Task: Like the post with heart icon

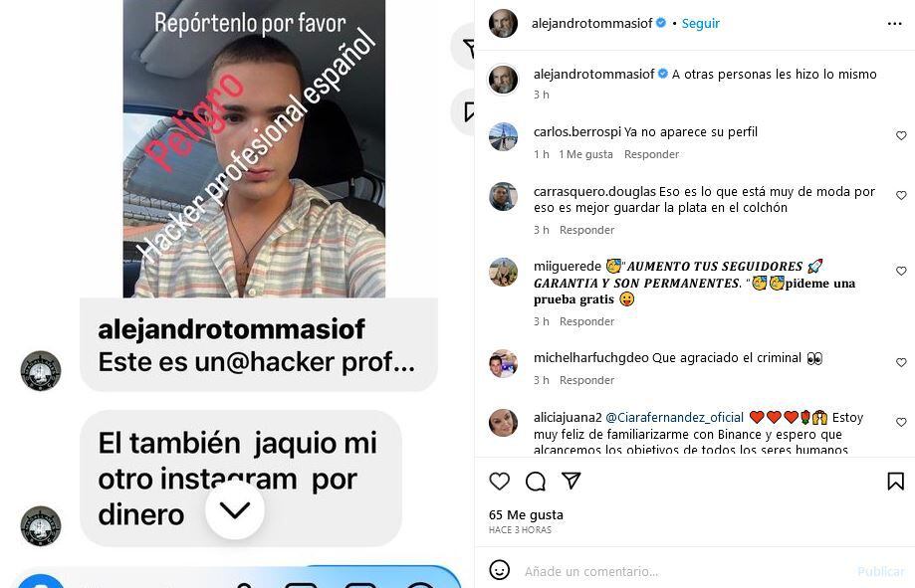Action: 500,482
